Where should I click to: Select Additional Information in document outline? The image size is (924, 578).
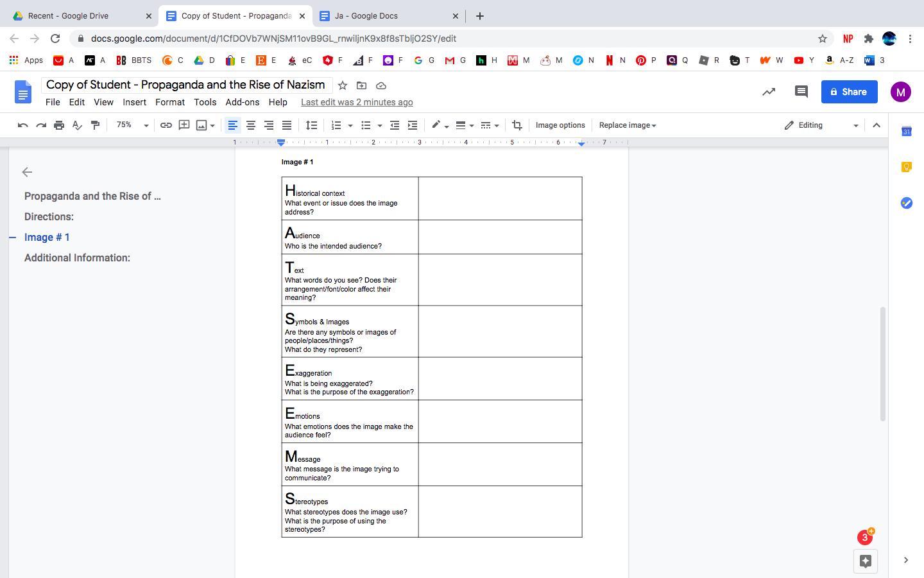[77, 258]
